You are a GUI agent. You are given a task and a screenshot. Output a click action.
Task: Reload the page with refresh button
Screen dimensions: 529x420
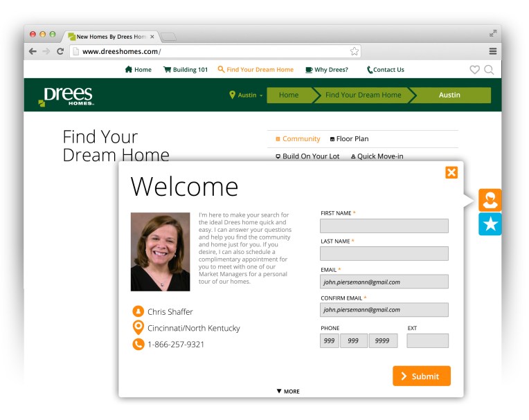click(60, 51)
